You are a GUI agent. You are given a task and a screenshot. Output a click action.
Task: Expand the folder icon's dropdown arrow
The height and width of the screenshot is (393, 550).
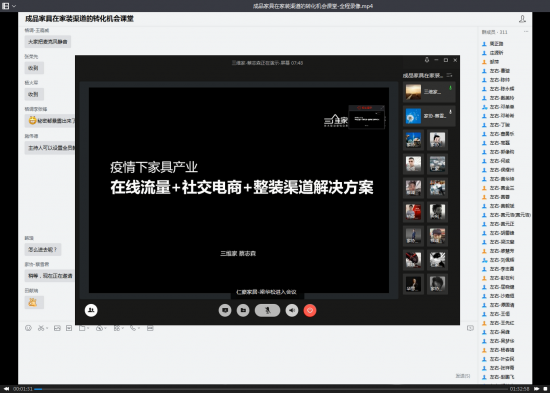[88, 328]
